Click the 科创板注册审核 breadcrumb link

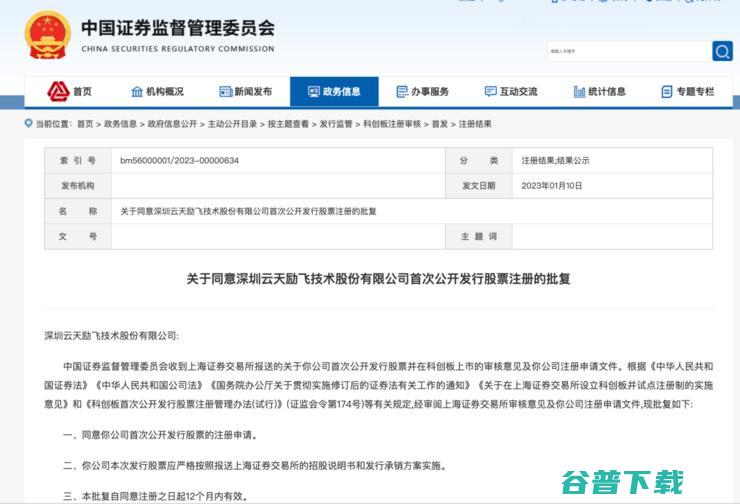(392, 124)
